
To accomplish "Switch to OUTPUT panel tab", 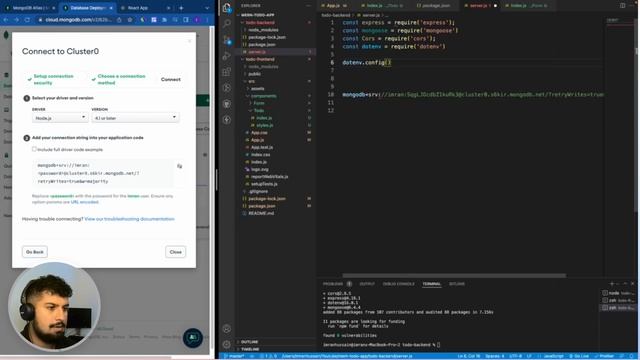I will [x=367, y=284].
